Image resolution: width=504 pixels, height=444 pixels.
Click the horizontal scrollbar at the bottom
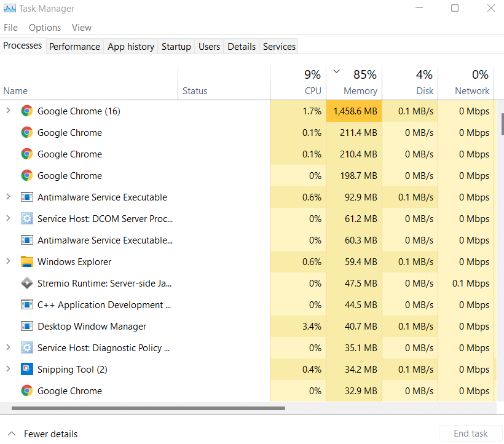coord(148,408)
